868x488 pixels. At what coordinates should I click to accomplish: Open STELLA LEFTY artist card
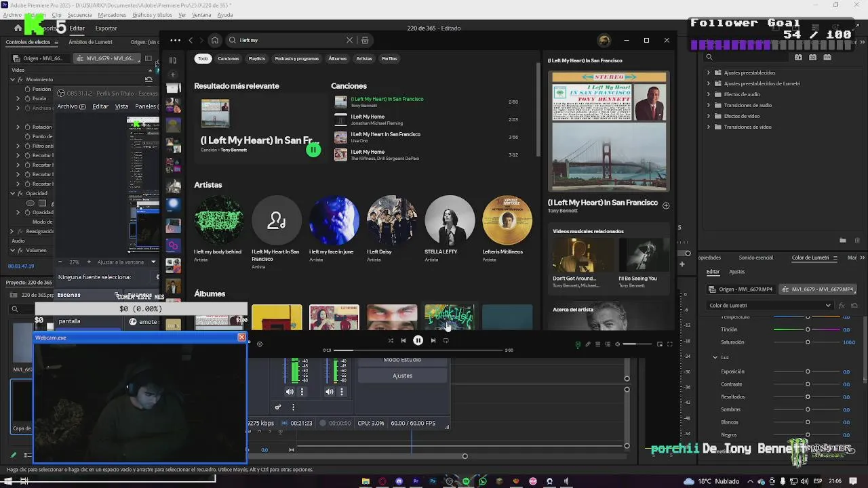[x=450, y=229]
